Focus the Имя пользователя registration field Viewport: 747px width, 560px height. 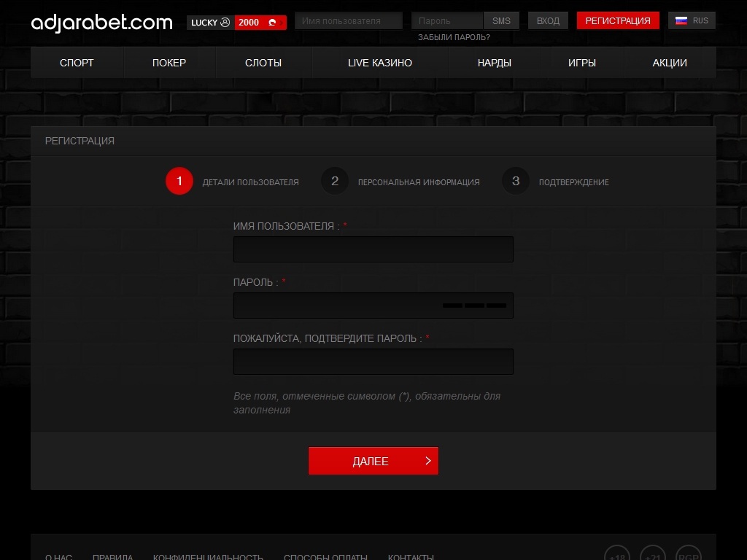pyautogui.click(x=373, y=249)
